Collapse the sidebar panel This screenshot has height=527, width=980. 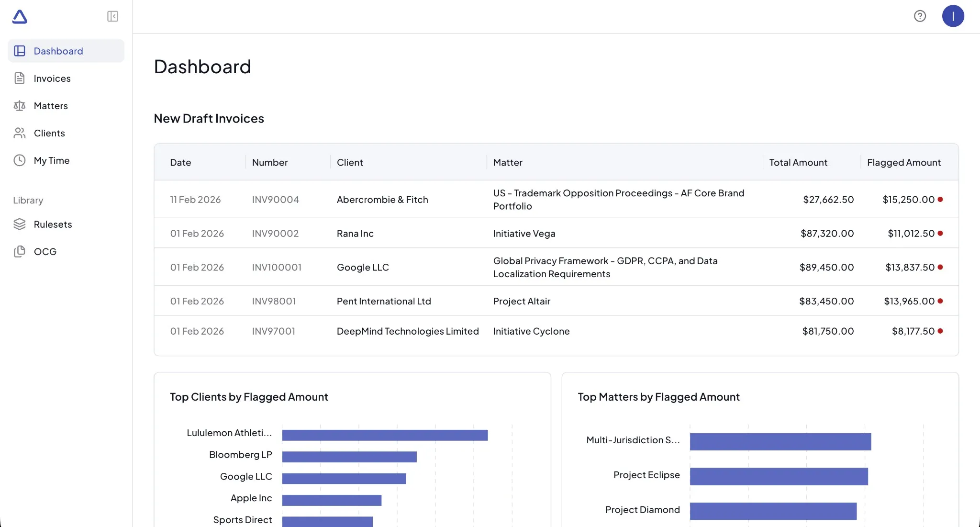[112, 17]
